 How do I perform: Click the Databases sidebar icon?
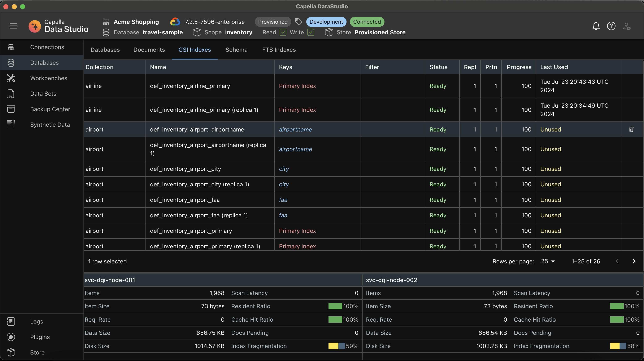coord(11,63)
